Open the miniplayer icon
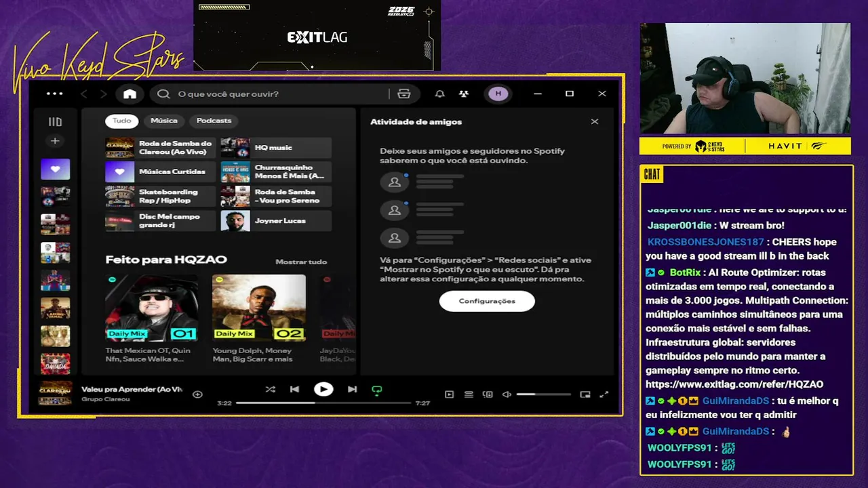This screenshot has height=488, width=868. coord(585,394)
